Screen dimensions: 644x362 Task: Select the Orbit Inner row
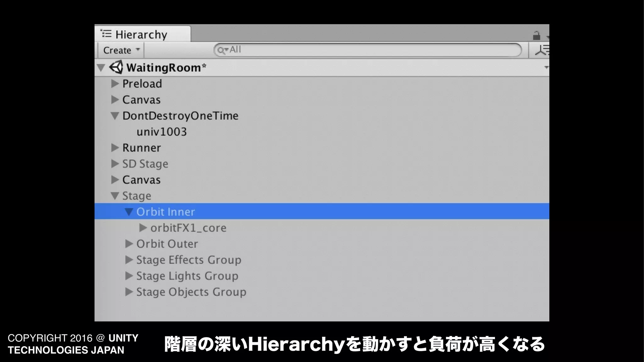click(322, 211)
